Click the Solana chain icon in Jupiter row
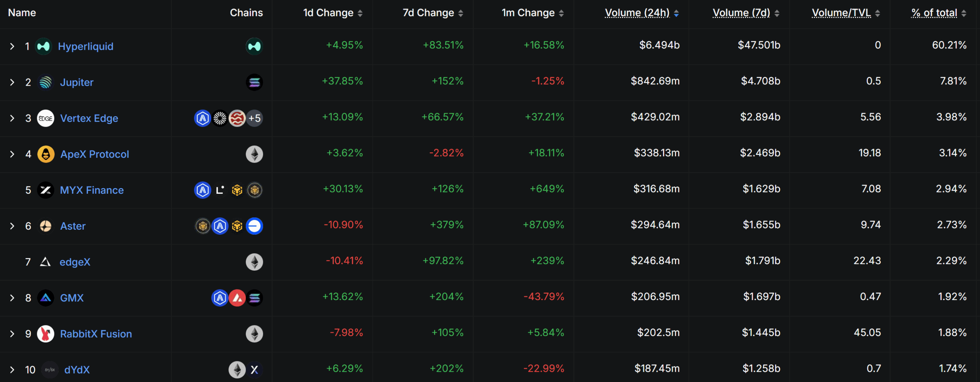This screenshot has height=382, width=980. click(254, 82)
